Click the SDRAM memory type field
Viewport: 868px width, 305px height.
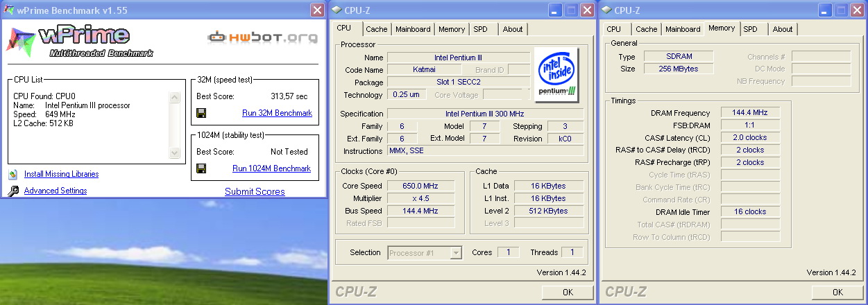(679, 57)
